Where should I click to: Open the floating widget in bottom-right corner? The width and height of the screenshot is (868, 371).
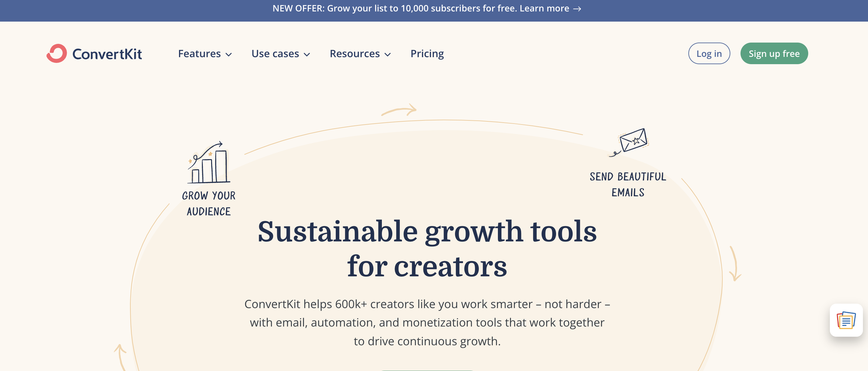(x=846, y=321)
